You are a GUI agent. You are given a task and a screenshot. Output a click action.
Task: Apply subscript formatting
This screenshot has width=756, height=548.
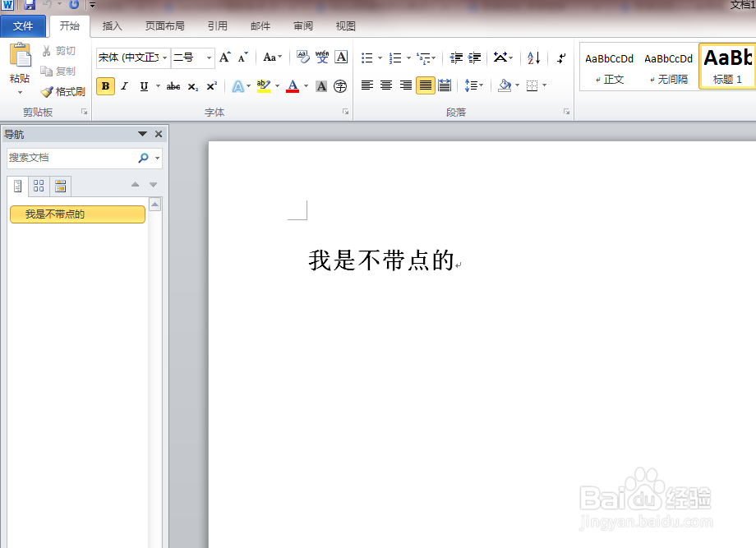coord(192,85)
